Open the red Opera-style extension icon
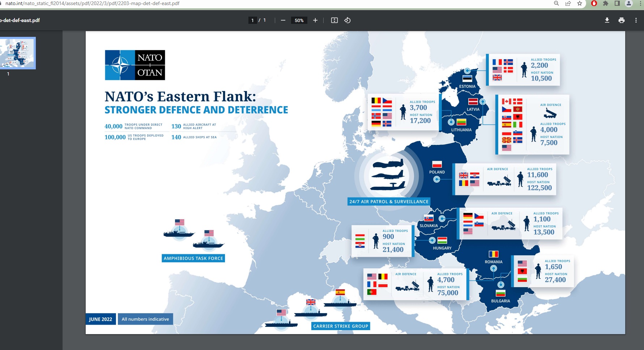Image resolution: width=644 pixels, height=350 pixels. pos(594,3)
